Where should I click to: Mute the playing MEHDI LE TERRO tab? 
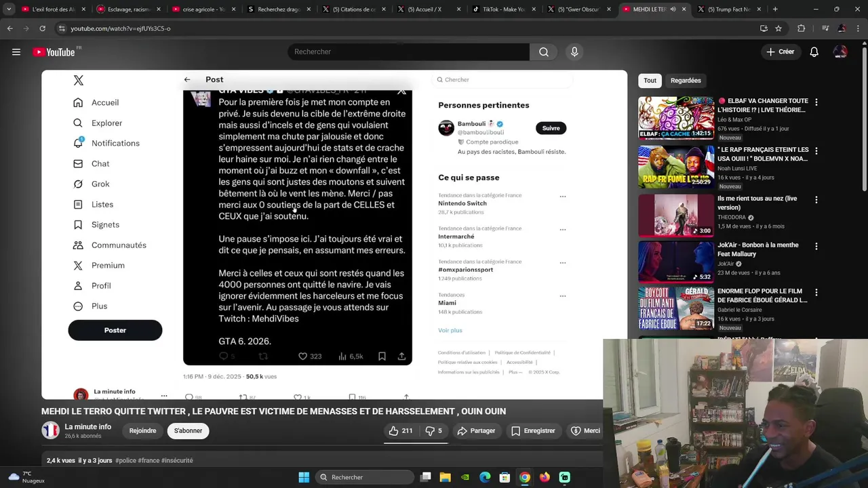coord(672,9)
